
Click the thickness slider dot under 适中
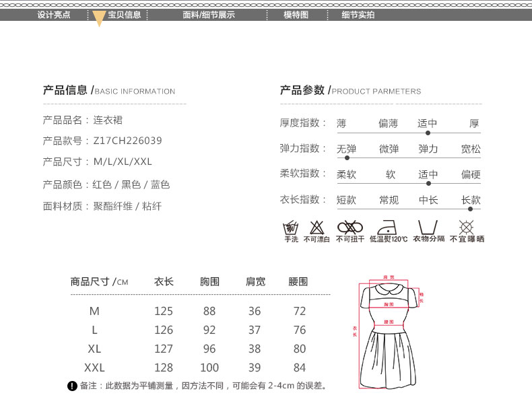click(428, 133)
